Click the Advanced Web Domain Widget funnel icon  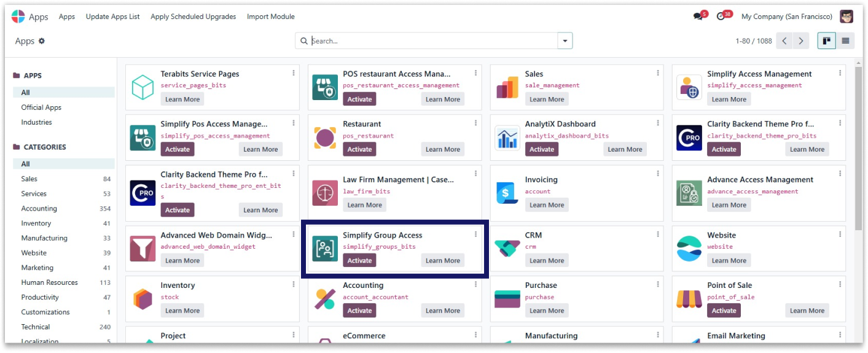pos(143,249)
